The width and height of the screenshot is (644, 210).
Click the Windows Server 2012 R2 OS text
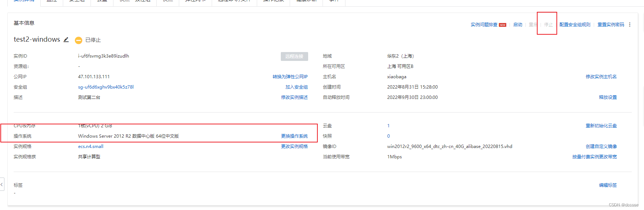coord(128,136)
